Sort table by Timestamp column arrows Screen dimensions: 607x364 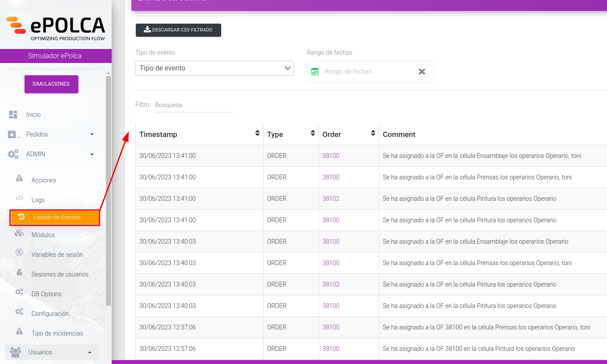(x=258, y=133)
